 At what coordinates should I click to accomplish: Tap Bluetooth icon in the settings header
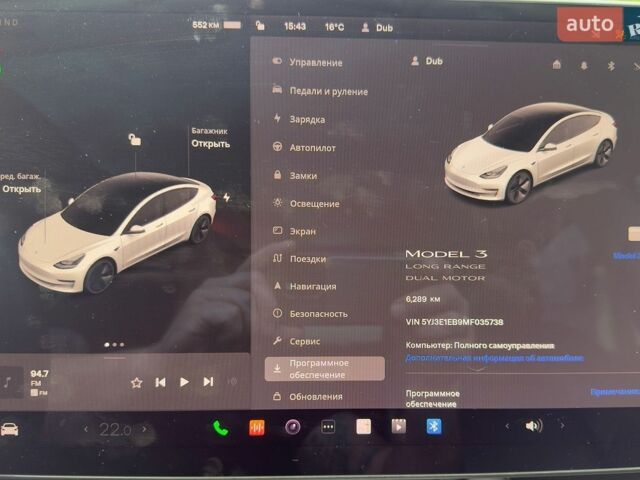pyautogui.click(x=611, y=65)
